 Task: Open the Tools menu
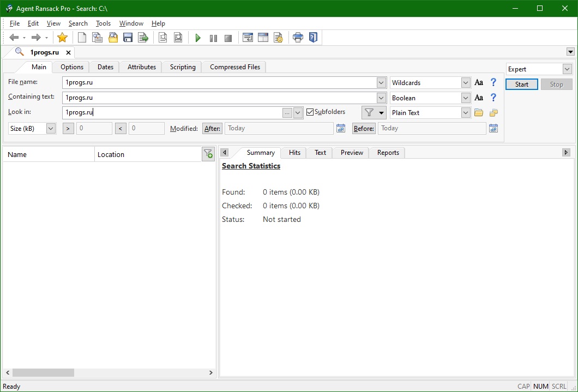pyautogui.click(x=103, y=23)
